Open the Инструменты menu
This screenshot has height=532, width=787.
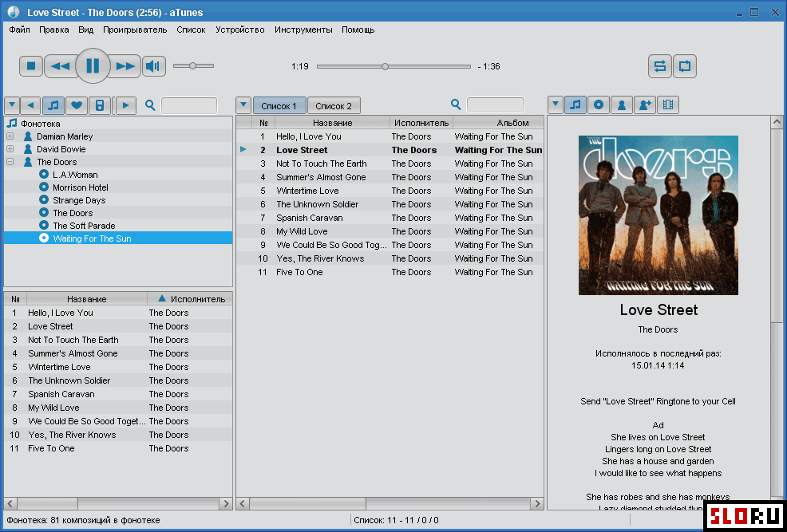click(303, 30)
